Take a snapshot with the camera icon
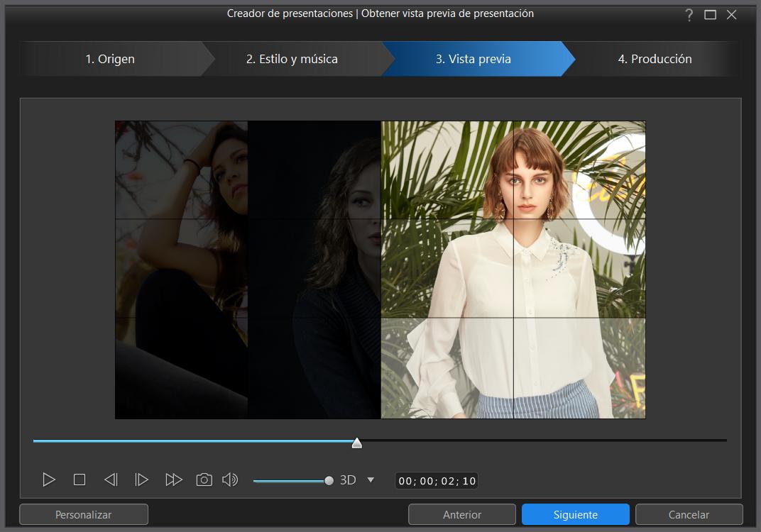This screenshot has height=532, width=761. tap(204, 480)
